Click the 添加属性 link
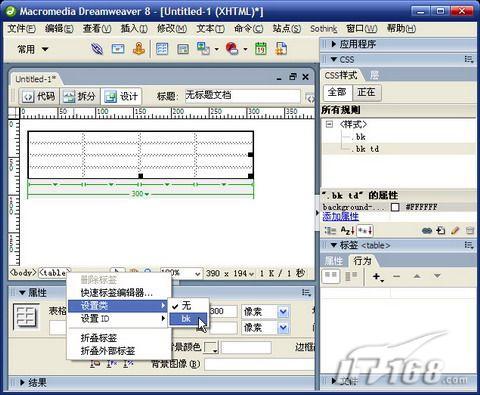480x395 pixels. pos(340,216)
